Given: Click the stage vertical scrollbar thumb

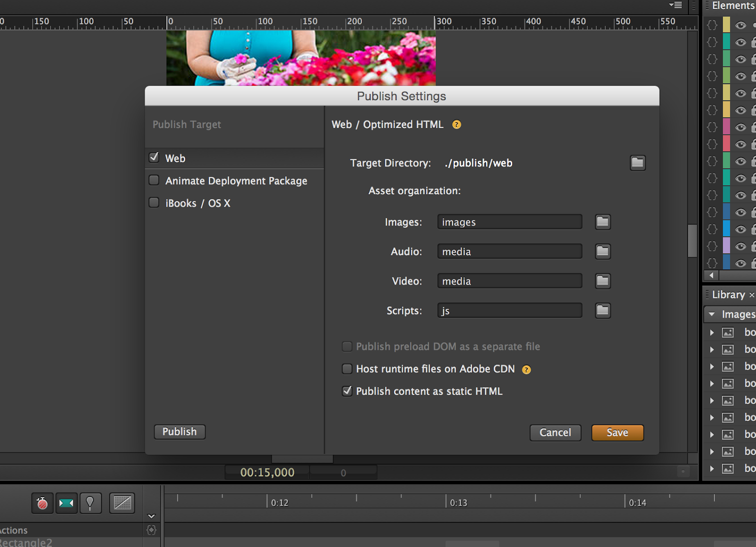Looking at the screenshot, I should coord(692,241).
